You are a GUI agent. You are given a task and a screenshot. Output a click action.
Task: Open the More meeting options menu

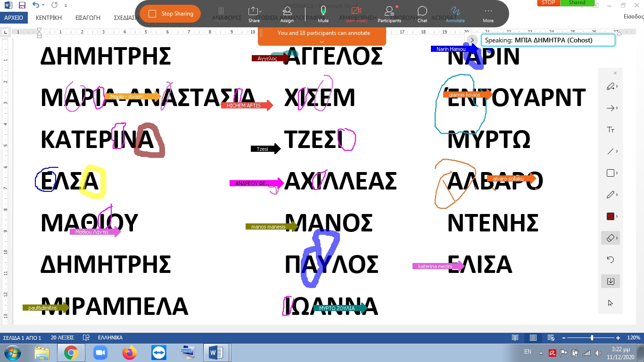click(x=488, y=14)
